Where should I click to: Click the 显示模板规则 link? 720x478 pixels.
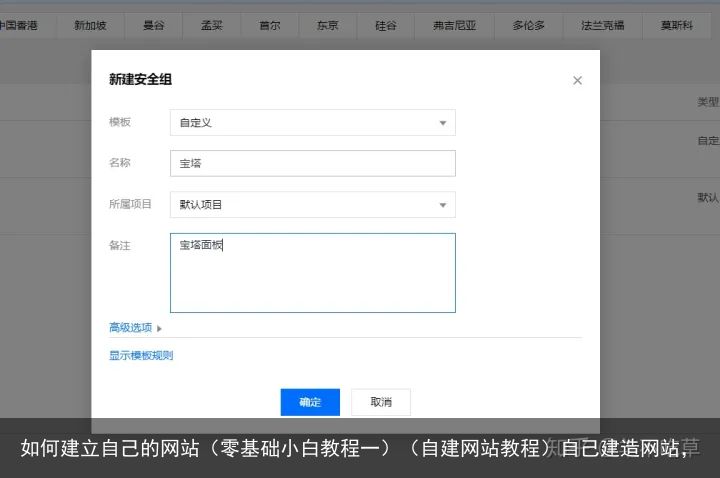(141, 355)
